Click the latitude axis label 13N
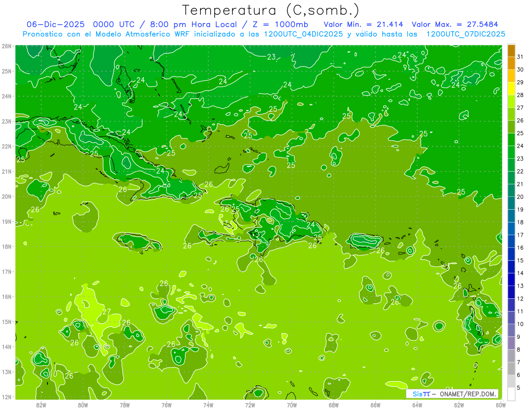Viewport: 532px width, 411px height. pyautogui.click(x=6, y=372)
